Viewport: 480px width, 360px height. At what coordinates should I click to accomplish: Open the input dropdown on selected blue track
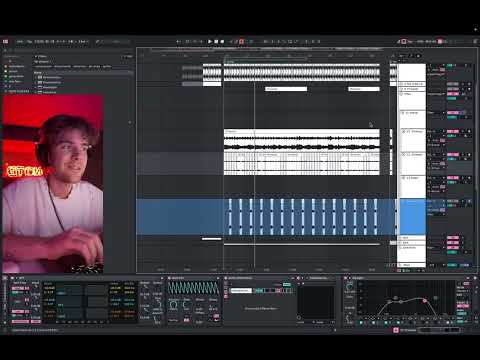[437, 201]
